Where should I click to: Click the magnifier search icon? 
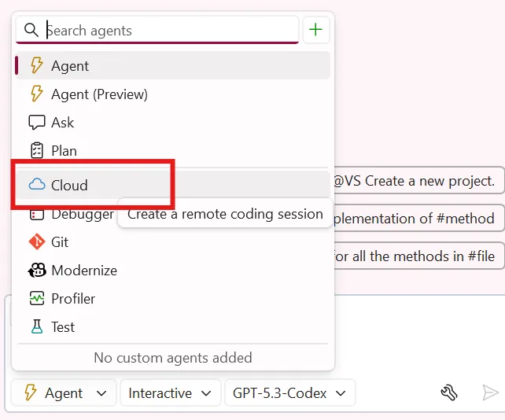point(31,30)
